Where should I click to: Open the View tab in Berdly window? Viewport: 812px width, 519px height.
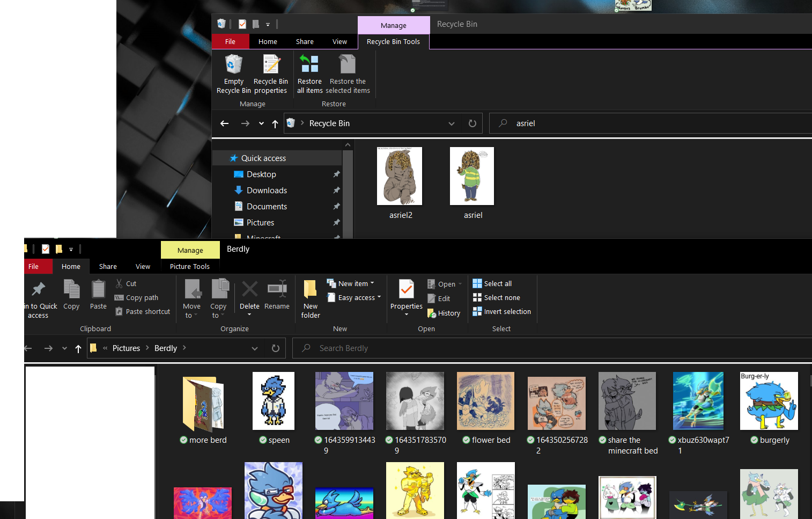click(143, 266)
